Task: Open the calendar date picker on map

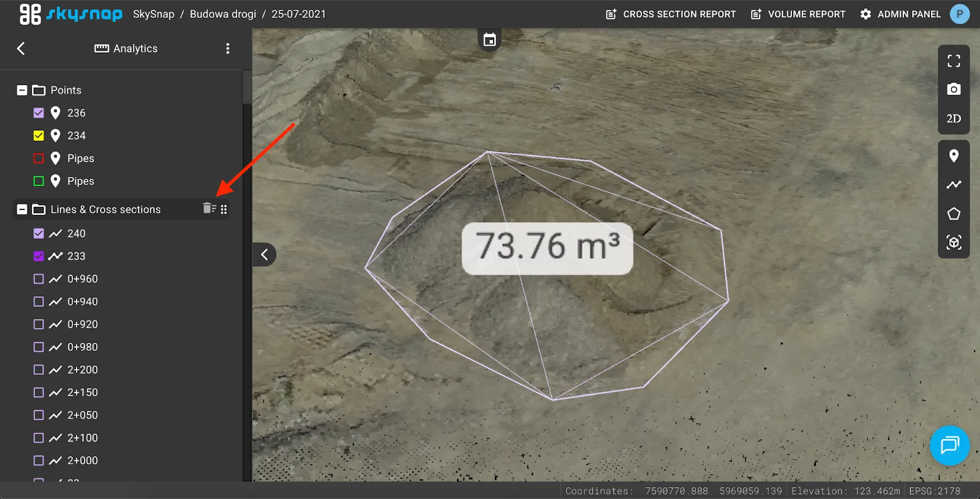Action: (489, 40)
